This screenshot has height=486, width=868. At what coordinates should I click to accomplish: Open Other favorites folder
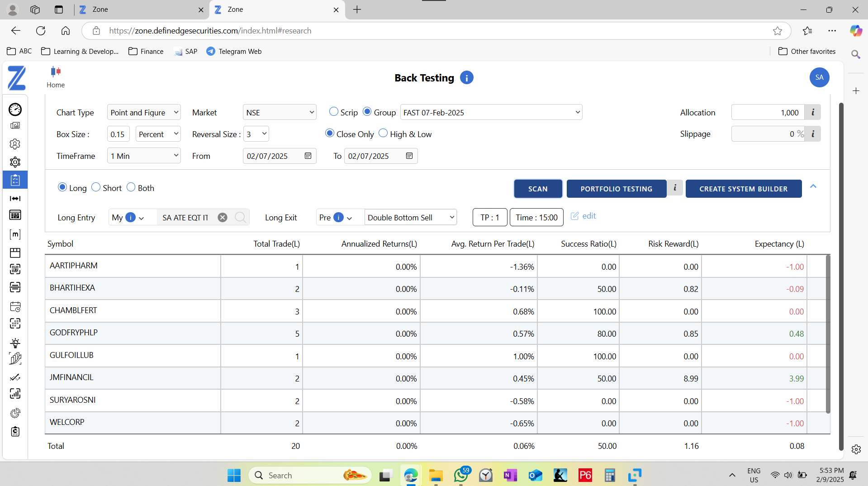pos(807,51)
